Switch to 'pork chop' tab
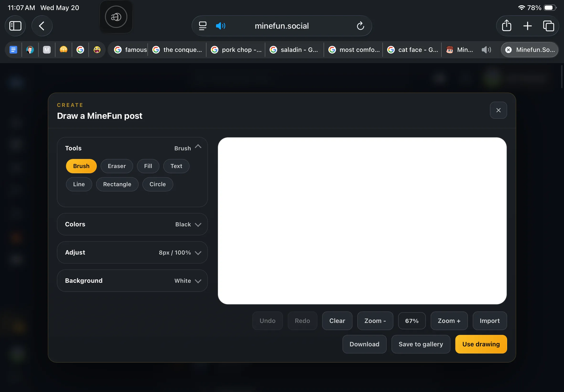 tap(236, 50)
